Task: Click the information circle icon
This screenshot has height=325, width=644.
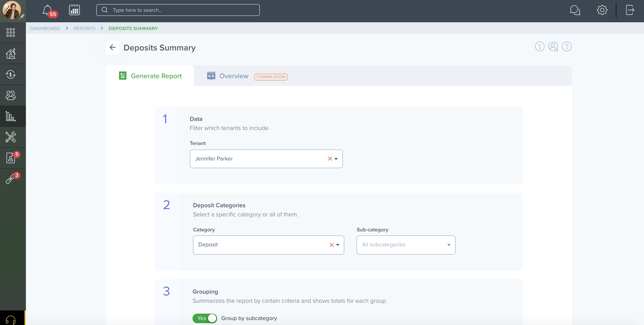Action: (x=540, y=47)
